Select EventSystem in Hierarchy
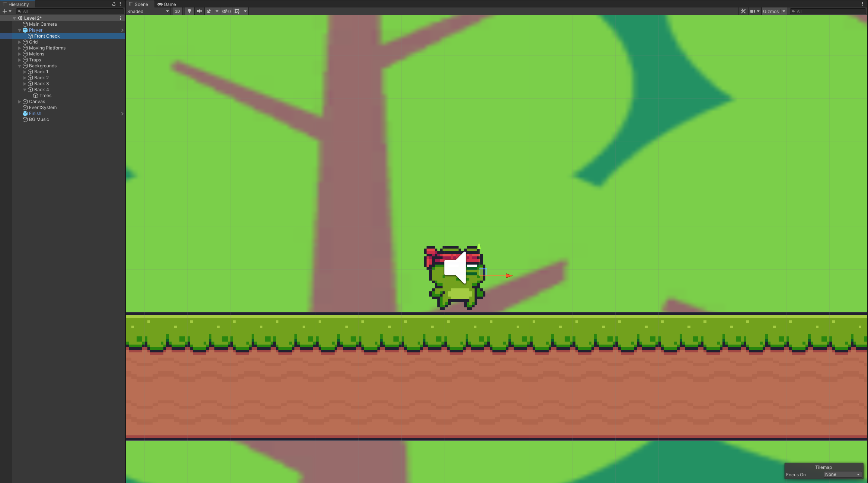This screenshot has width=868, height=483. 43,108
